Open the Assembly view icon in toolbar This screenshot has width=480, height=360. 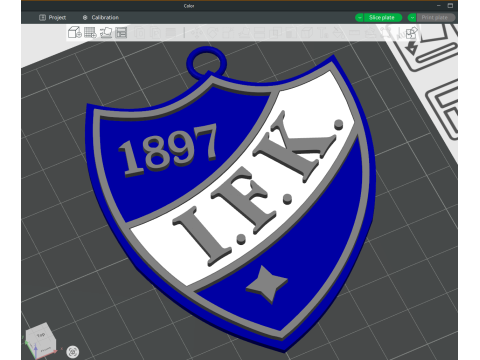point(412,33)
